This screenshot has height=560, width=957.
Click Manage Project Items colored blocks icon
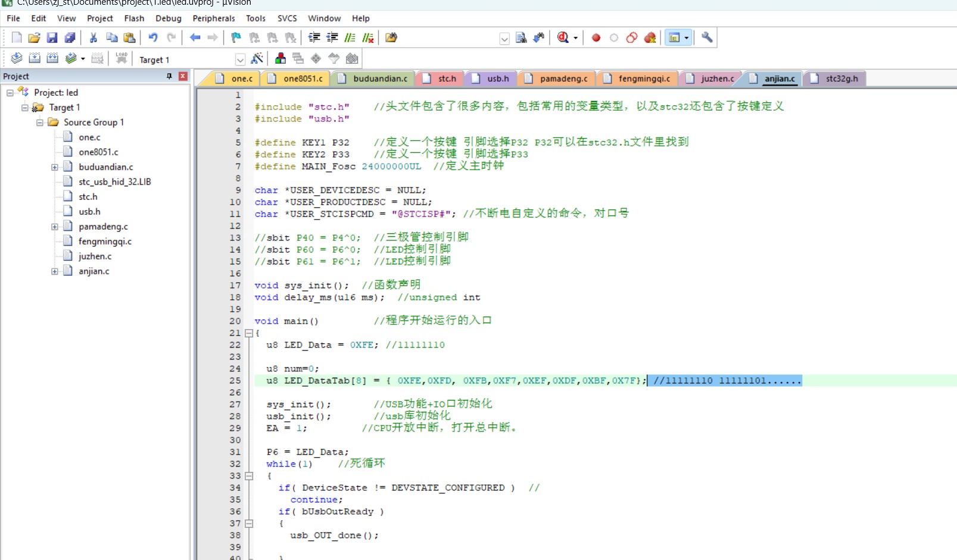click(280, 58)
